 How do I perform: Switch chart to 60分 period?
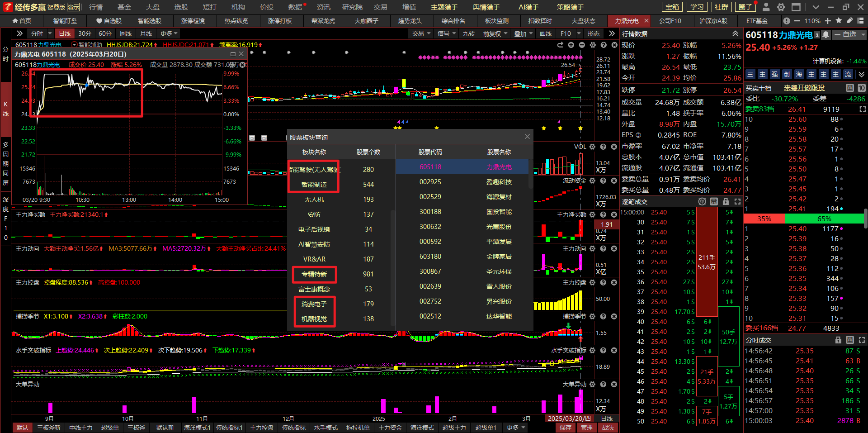coord(105,33)
